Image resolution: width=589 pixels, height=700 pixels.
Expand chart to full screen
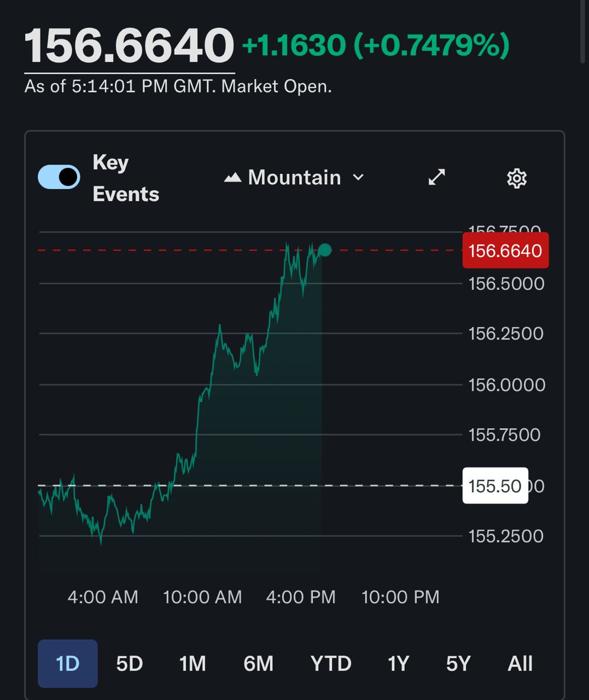436,177
